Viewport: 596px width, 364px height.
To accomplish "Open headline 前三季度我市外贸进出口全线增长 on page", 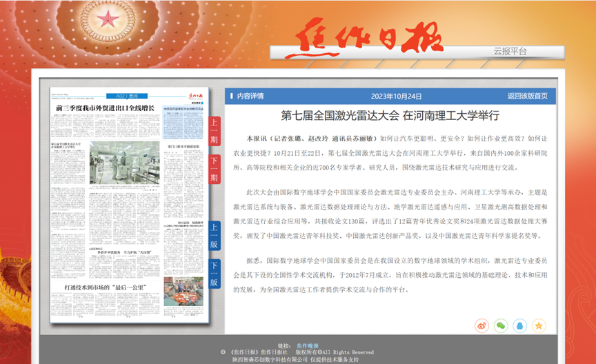I will coord(105,108).
